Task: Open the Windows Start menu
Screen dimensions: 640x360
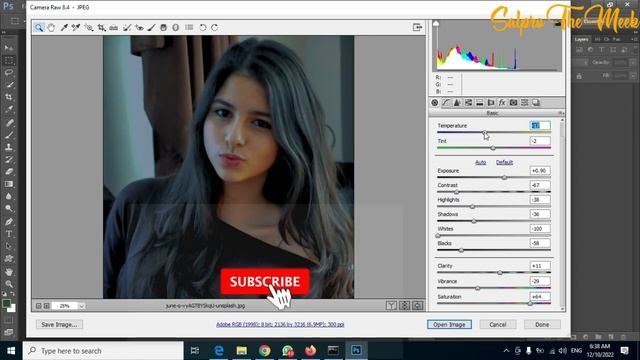Action: [11, 351]
